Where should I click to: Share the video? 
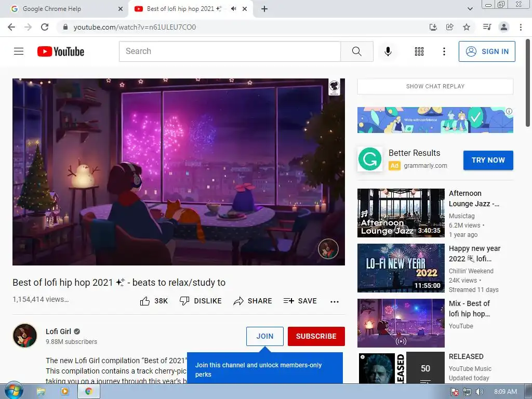point(253,301)
